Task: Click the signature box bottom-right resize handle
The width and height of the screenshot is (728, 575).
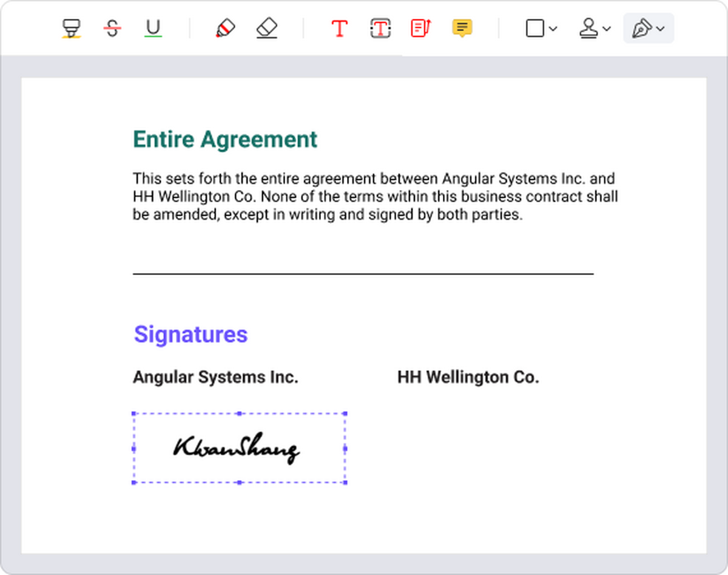Action: [x=345, y=483]
